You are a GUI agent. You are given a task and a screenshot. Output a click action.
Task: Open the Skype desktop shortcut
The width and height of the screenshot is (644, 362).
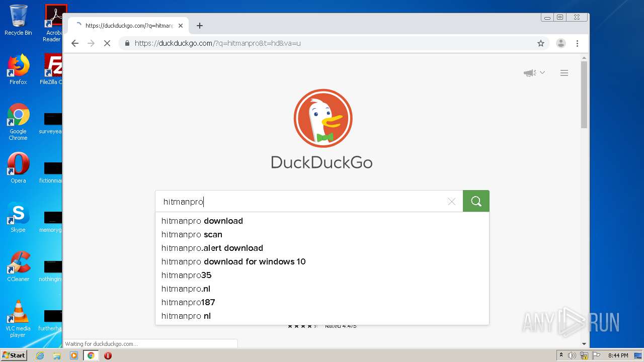coord(18,217)
